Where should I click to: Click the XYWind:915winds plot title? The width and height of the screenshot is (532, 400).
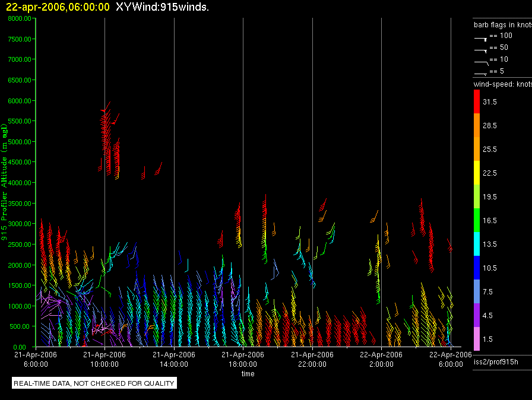[x=162, y=7]
